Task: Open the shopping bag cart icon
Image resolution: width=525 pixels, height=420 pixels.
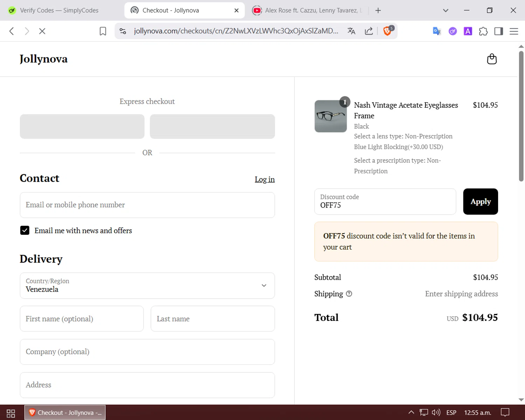Action: [x=492, y=59]
